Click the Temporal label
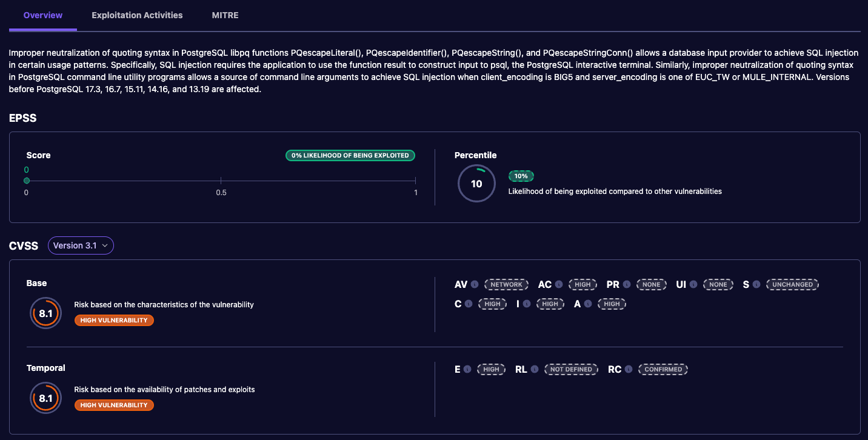Screen dimensions: 868x440 pyautogui.click(x=46, y=368)
